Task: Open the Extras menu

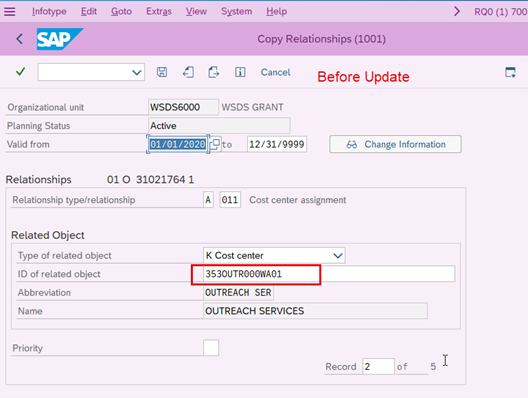Action: pyautogui.click(x=159, y=11)
